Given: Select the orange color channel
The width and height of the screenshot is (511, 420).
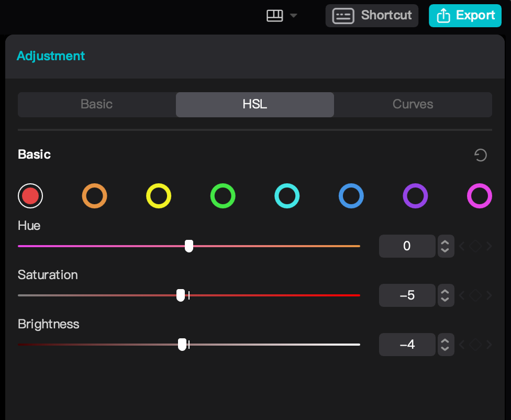Looking at the screenshot, I should pyautogui.click(x=94, y=196).
